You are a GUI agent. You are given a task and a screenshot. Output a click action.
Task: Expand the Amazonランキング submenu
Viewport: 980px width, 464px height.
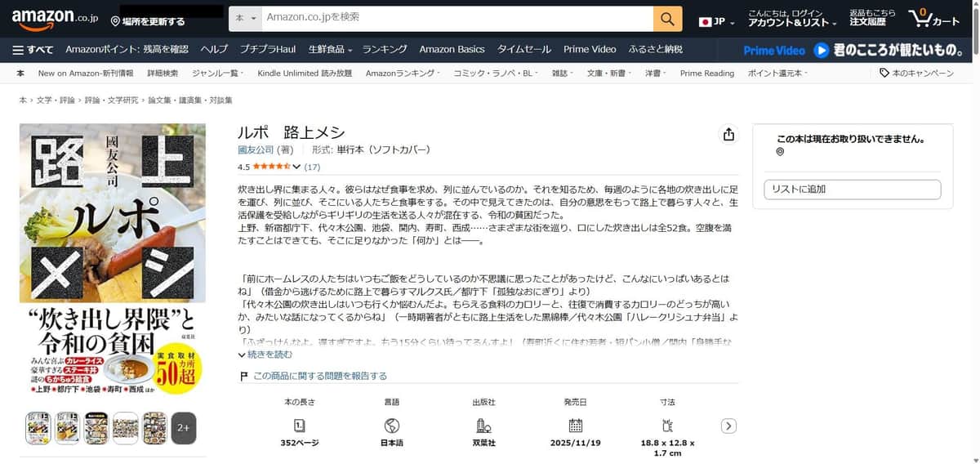pos(403,74)
